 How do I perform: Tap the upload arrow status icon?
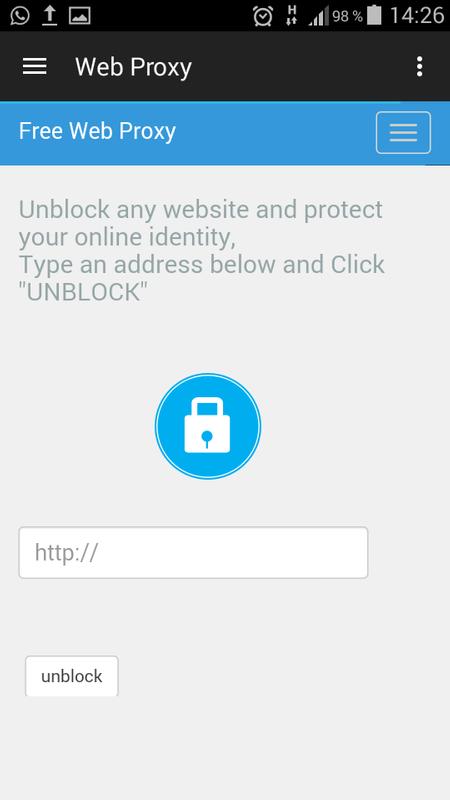pos(49,16)
